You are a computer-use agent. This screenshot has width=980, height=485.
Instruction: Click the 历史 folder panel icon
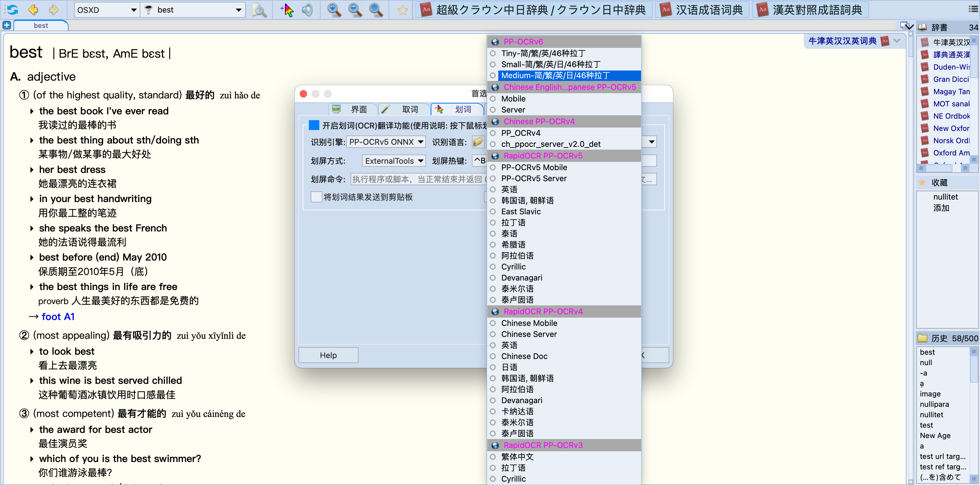click(x=923, y=338)
